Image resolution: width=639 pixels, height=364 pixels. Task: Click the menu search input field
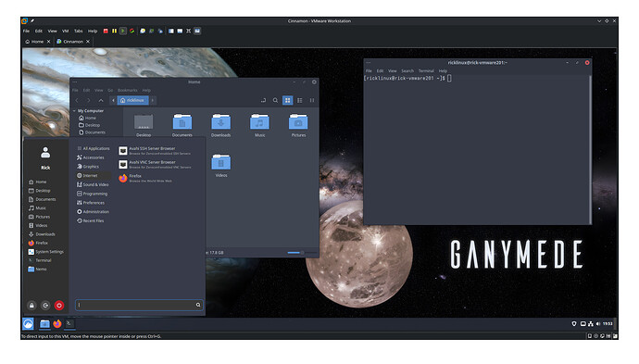click(x=139, y=305)
